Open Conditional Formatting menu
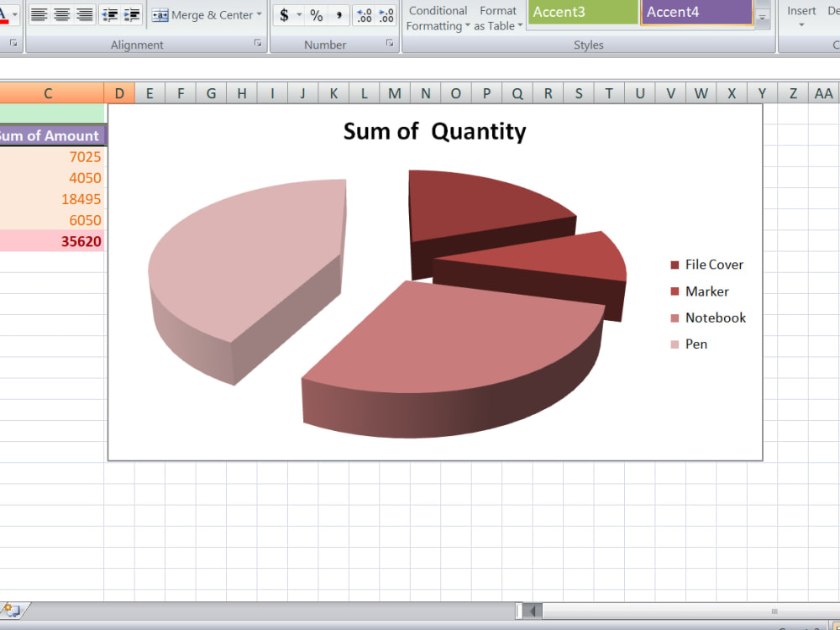The width and height of the screenshot is (840, 630). (x=437, y=18)
